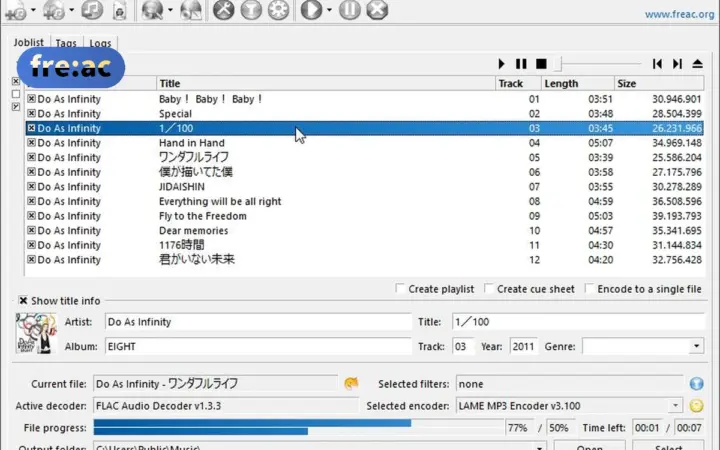
Task: Expand the Add audio CD dropdown arrow
Action: [x=71, y=10]
